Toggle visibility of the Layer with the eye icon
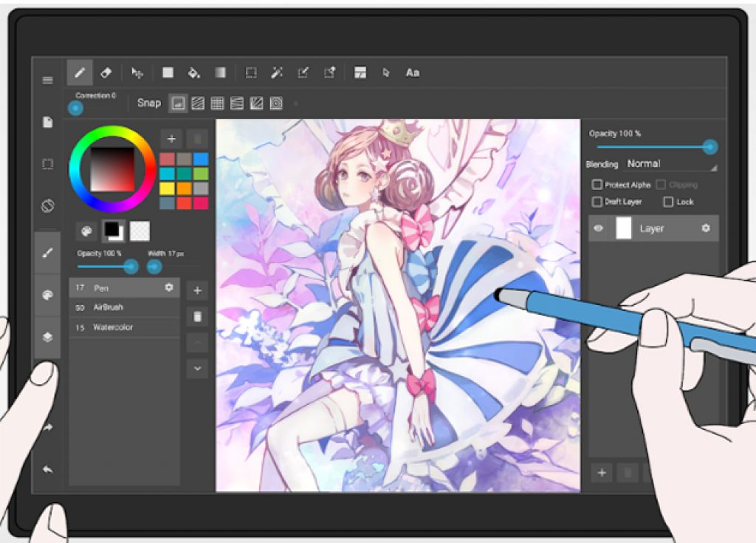 [599, 228]
